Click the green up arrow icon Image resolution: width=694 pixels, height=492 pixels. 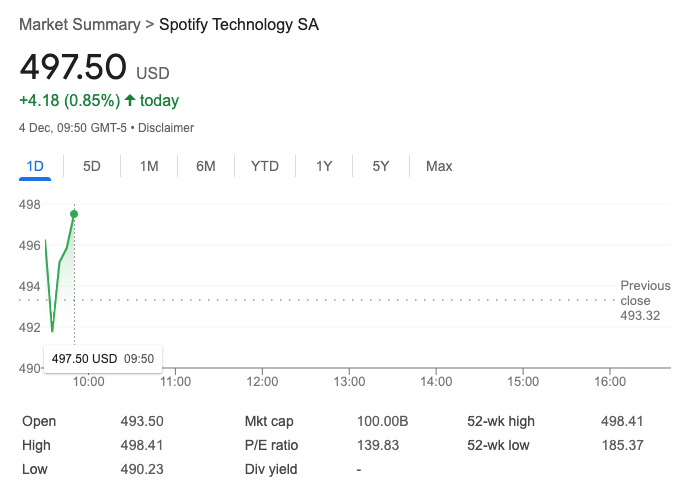(130, 100)
